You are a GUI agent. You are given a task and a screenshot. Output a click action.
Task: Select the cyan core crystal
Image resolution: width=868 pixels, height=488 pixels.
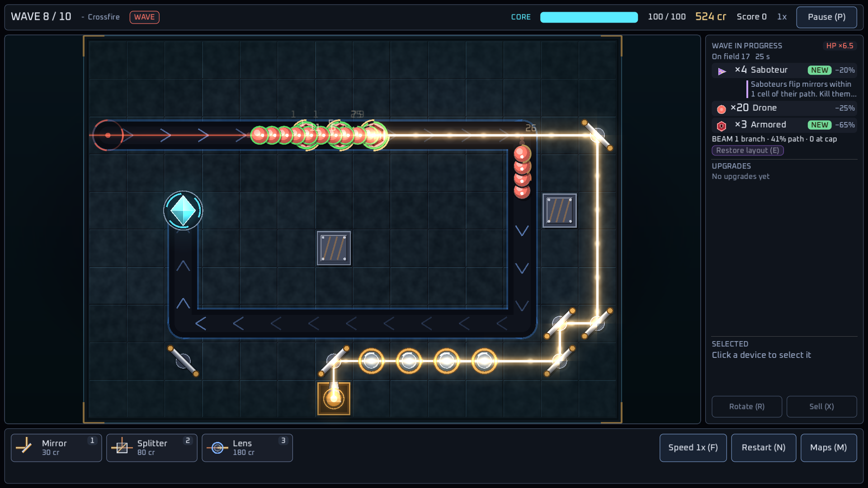click(x=183, y=211)
